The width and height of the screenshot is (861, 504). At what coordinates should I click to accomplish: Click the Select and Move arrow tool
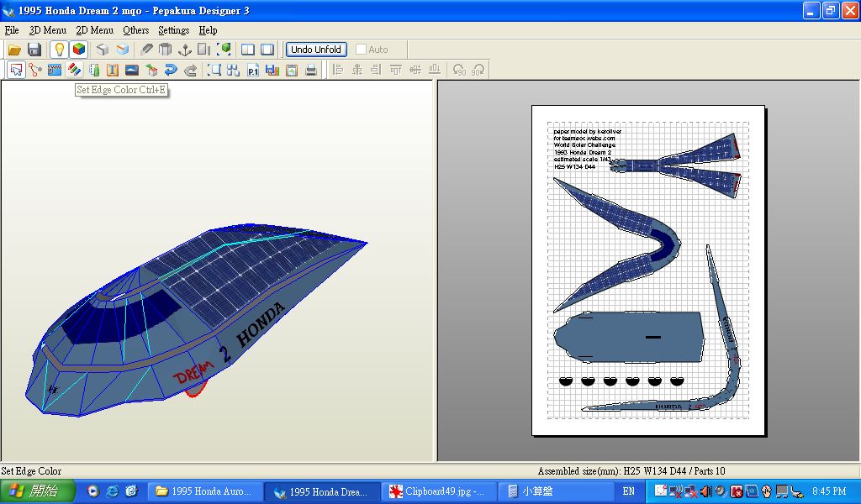tap(15, 71)
